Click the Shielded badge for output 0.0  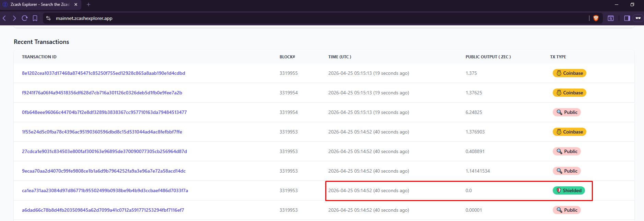tap(569, 190)
